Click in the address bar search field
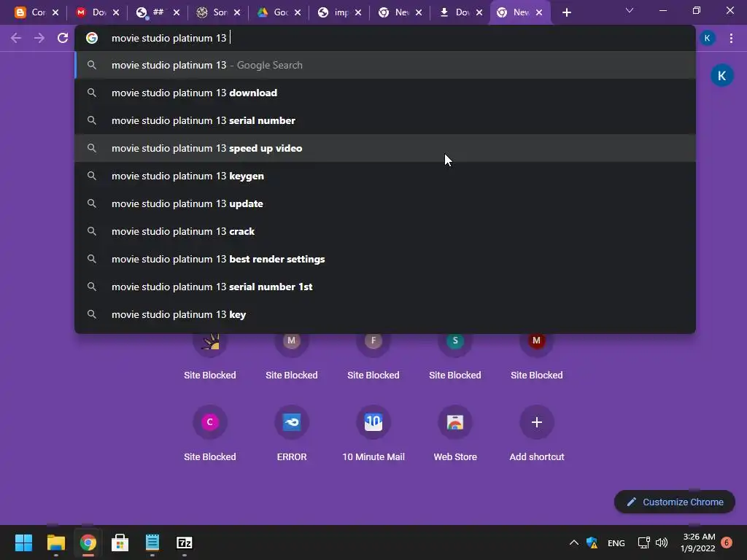The width and height of the screenshot is (747, 560). pos(385,38)
